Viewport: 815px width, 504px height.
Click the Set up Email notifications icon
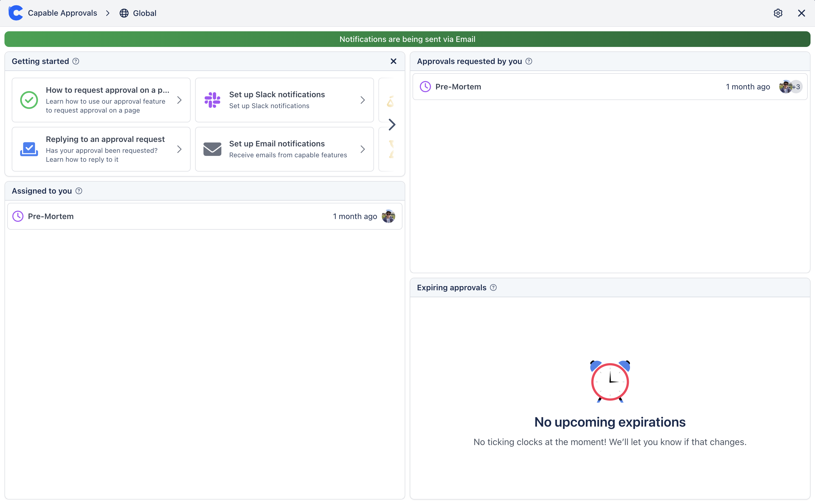(x=212, y=149)
